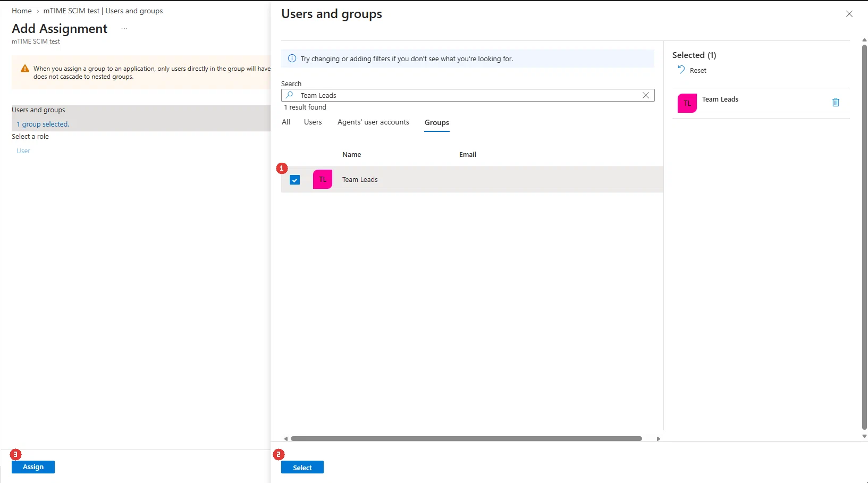The image size is (868, 483).
Task: Go to Home in the breadcrumb
Action: (x=22, y=11)
